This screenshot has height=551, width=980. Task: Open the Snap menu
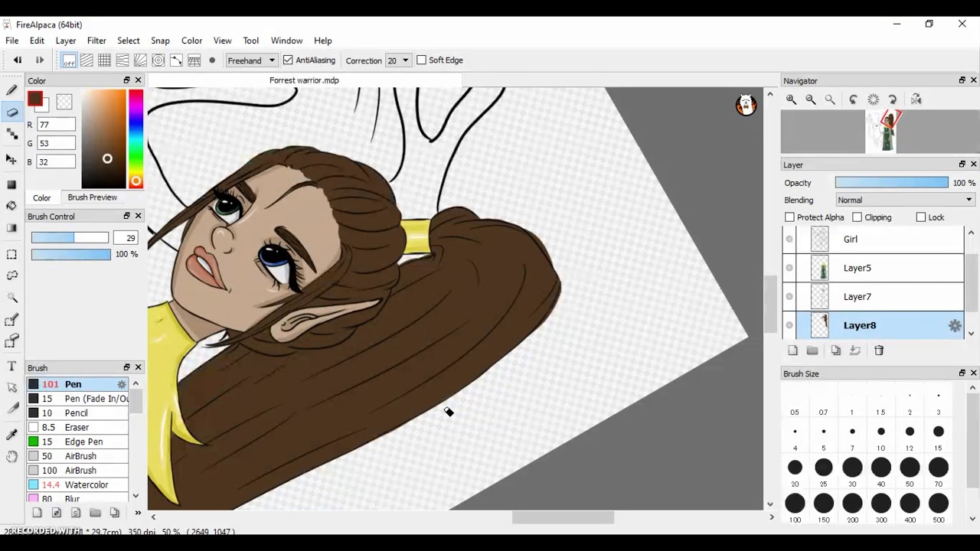click(x=160, y=41)
